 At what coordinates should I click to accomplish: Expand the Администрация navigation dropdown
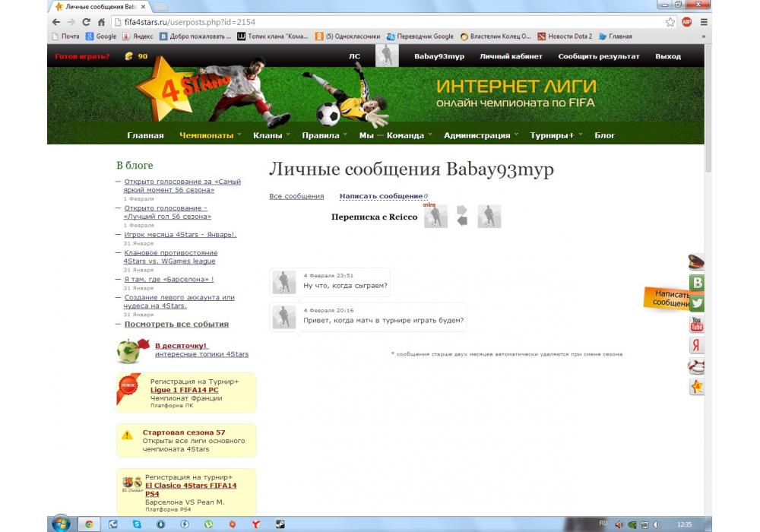[x=480, y=135]
